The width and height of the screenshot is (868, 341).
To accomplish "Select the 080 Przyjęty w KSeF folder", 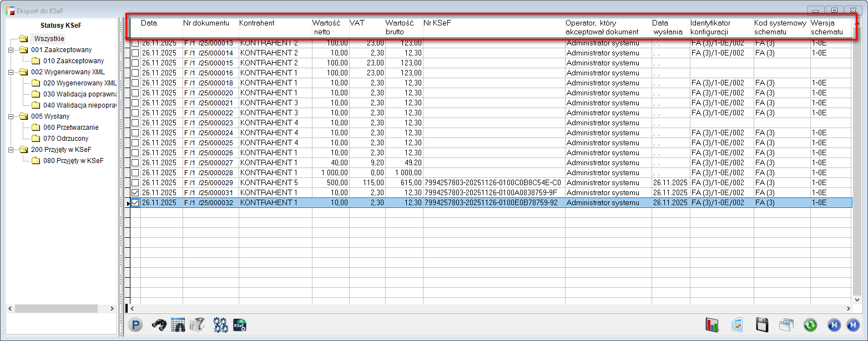I will click(x=73, y=161).
